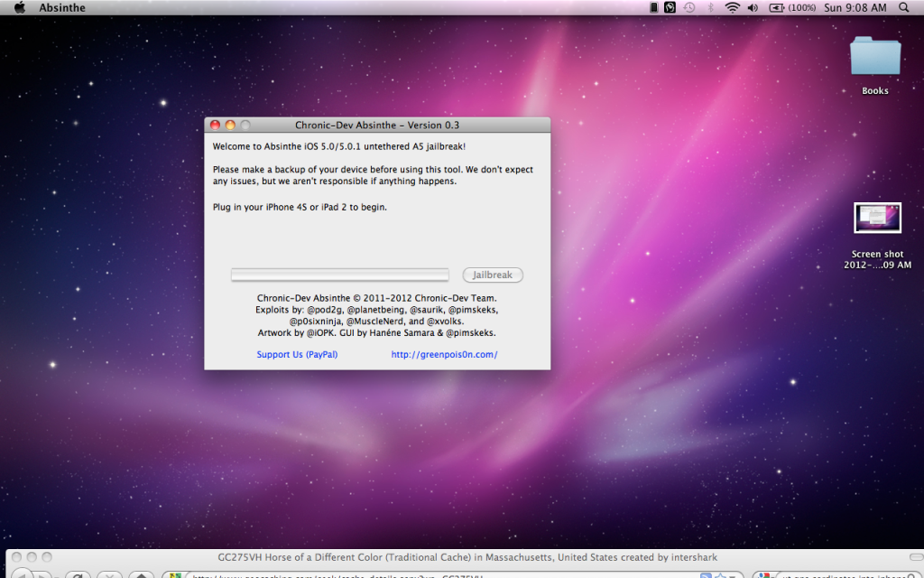Click the toolbar toggle pill in browser title bar
Viewport: 924px width, 578px height.
[x=917, y=556]
